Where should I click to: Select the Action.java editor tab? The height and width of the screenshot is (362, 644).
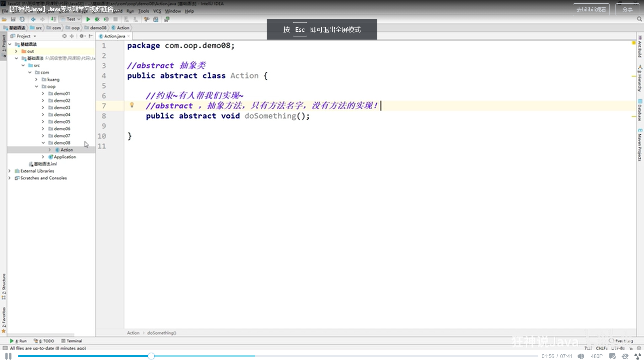coord(114,36)
